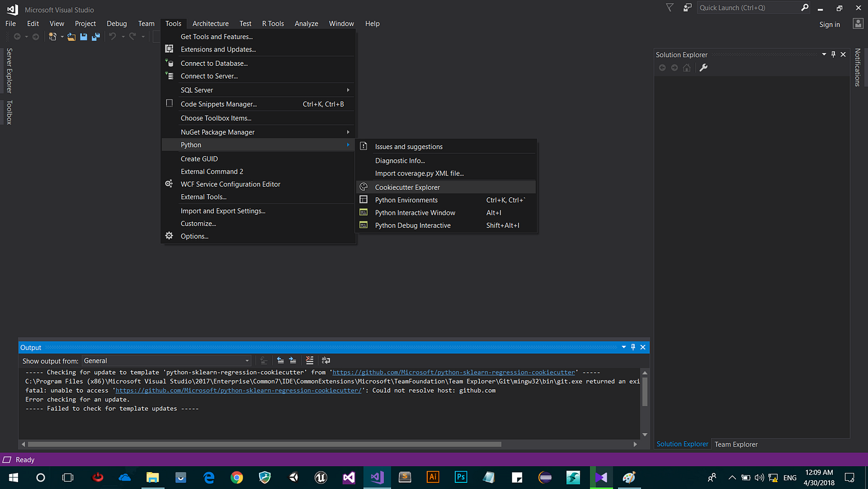This screenshot has width=868, height=489.
Task: Click the feedback icon beside Quick Launch
Action: (x=687, y=8)
